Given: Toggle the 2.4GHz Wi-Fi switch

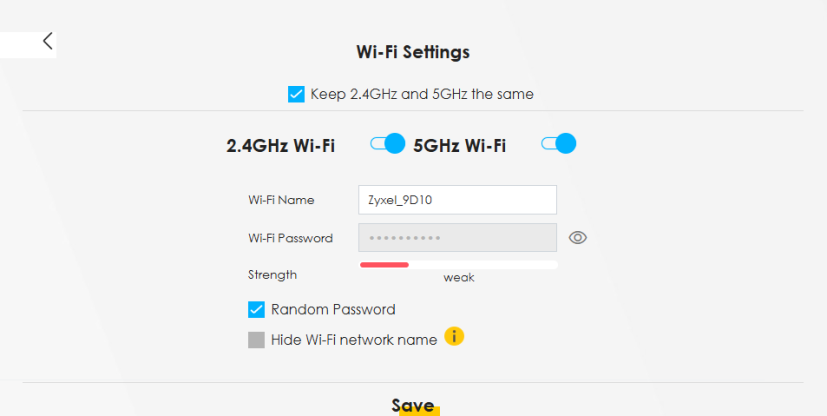Looking at the screenshot, I should [x=387, y=144].
